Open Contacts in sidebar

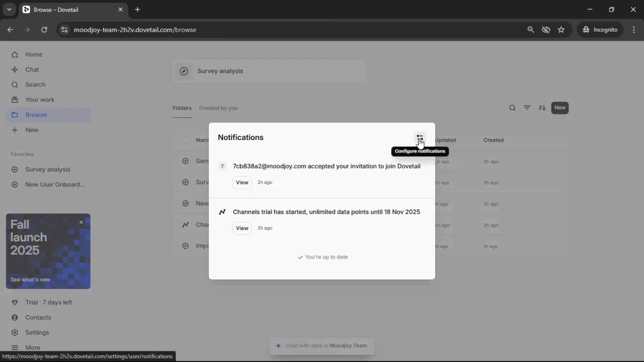(38, 317)
